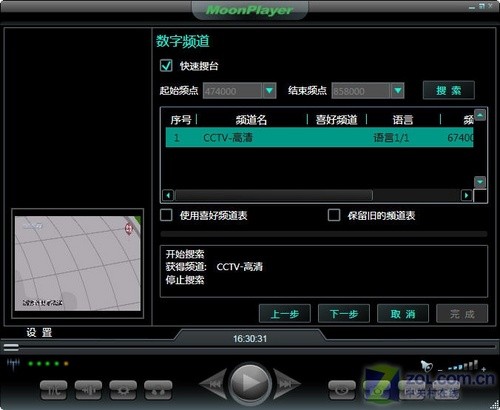Click the audio waveform button in bottom bar
The image size is (500, 410).
click(x=88, y=390)
